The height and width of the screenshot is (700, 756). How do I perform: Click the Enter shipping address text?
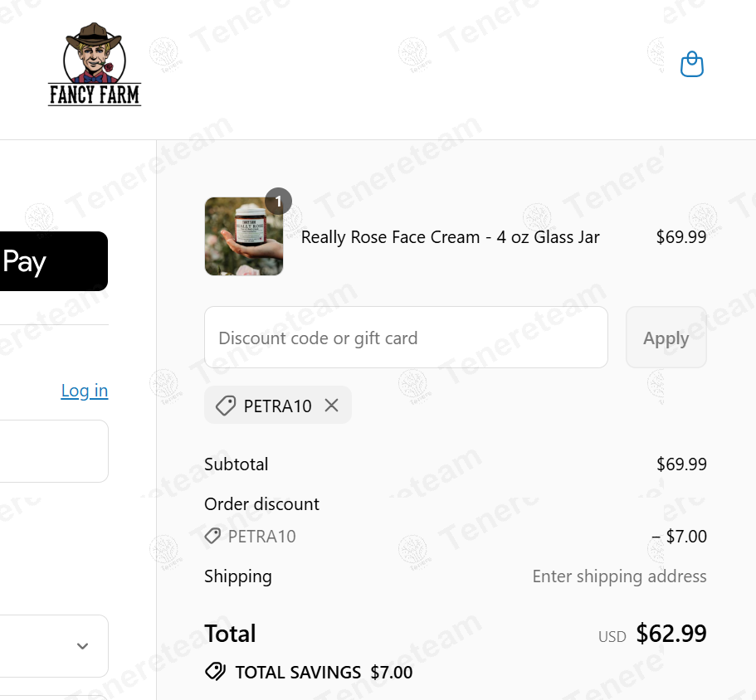619,576
